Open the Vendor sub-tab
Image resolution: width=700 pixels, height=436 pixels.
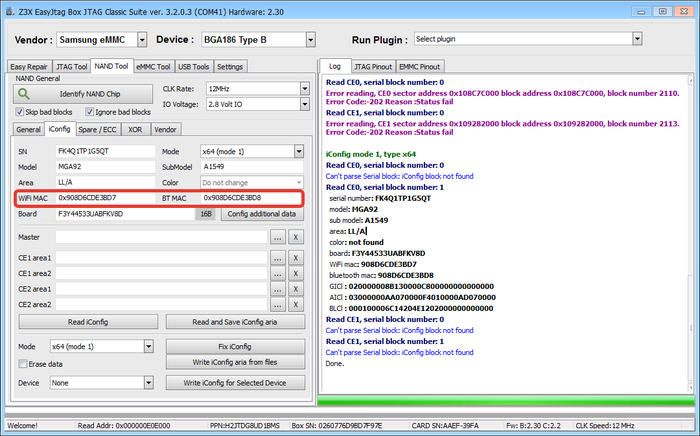pos(165,129)
